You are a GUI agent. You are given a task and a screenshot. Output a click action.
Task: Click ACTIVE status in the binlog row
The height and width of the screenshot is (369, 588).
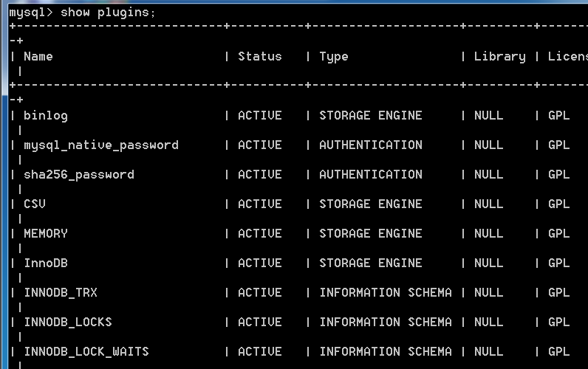[x=259, y=116]
